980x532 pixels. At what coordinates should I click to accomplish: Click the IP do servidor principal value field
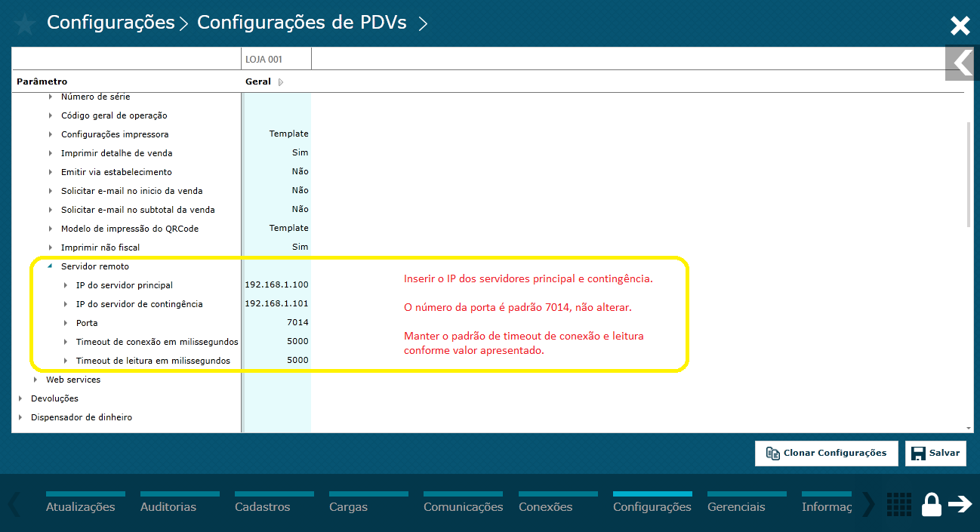pos(275,284)
